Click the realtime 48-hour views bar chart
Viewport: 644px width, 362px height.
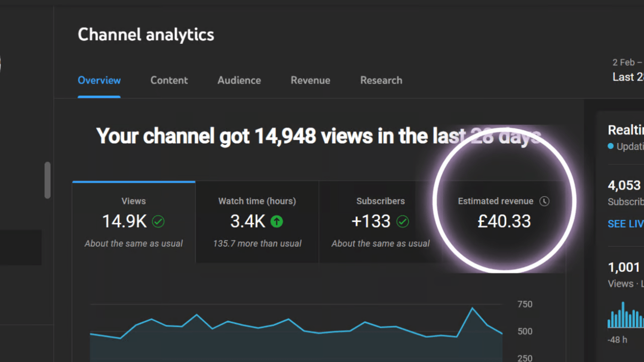626,315
